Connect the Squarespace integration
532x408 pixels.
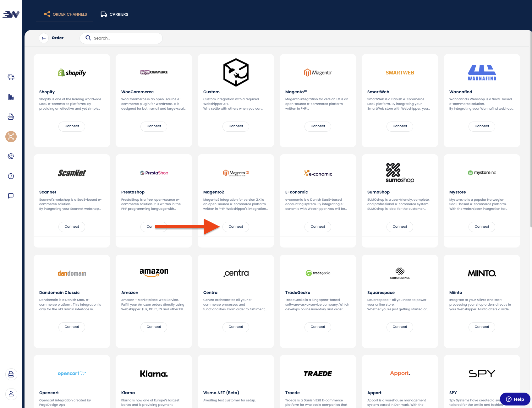tap(400, 327)
